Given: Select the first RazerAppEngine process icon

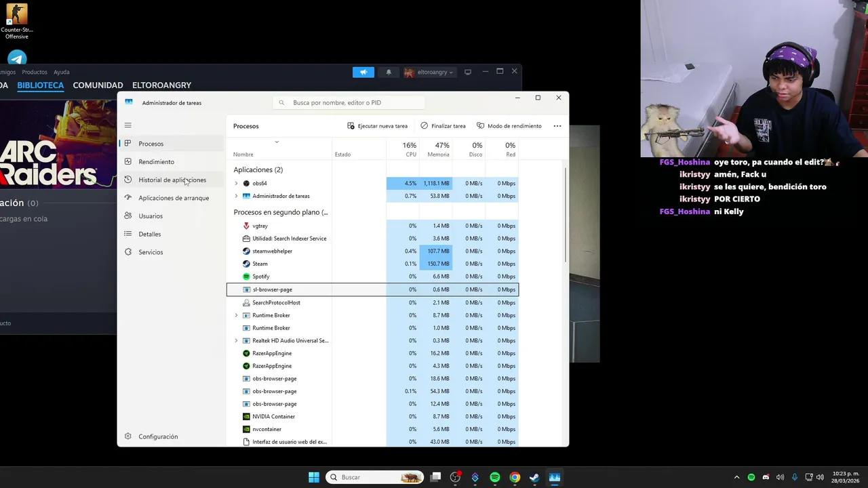Looking at the screenshot, I should [x=246, y=353].
